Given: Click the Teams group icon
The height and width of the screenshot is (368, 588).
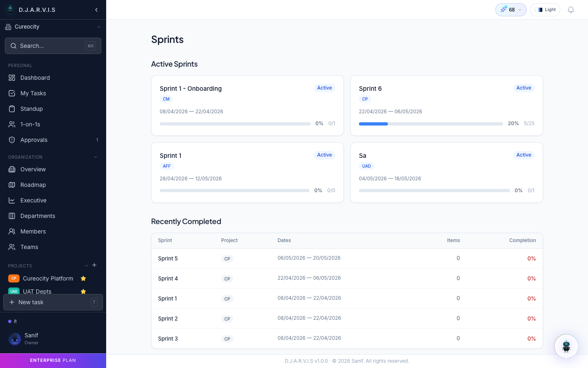Looking at the screenshot, I should pos(12,247).
